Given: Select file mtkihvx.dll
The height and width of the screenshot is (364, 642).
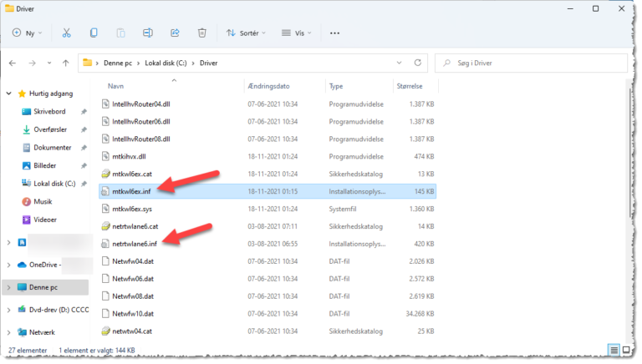Looking at the screenshot, I should click(129, 157).
